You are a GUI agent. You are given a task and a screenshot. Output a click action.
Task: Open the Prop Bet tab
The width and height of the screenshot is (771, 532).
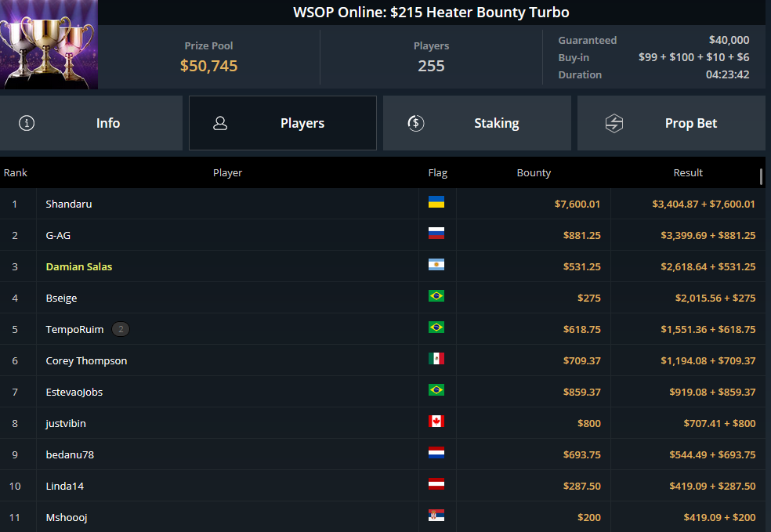click(x=671, y=123)
